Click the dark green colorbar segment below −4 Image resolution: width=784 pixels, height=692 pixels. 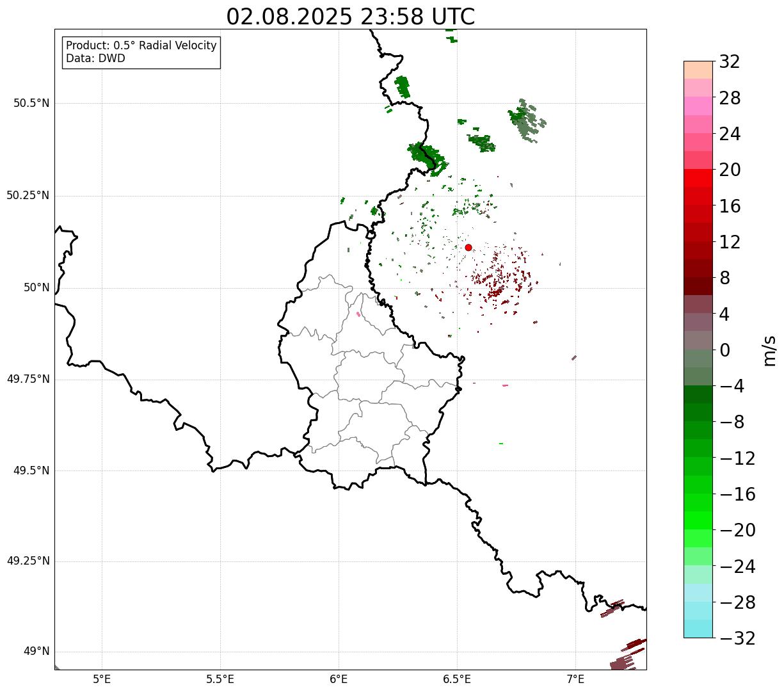[698, 394]
